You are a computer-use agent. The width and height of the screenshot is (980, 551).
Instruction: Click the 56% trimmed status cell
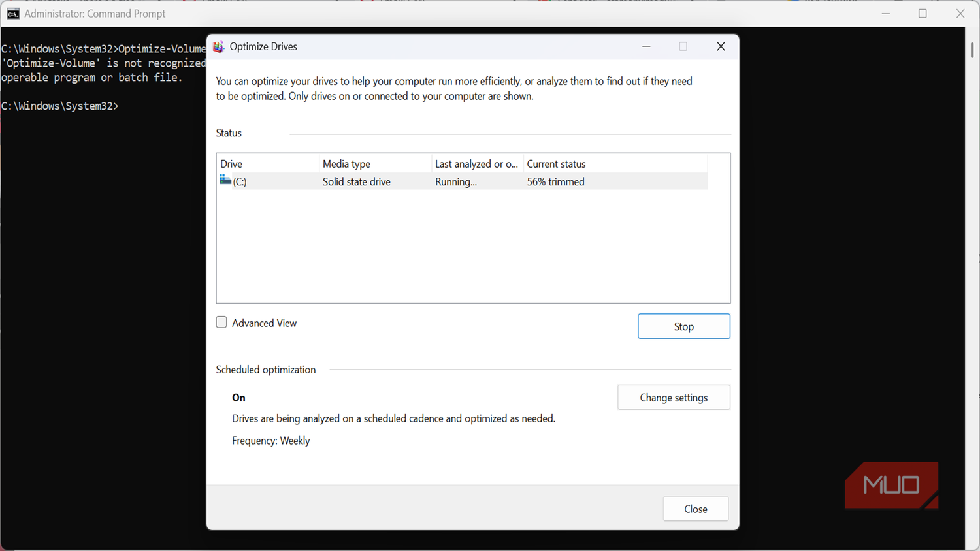556,181
